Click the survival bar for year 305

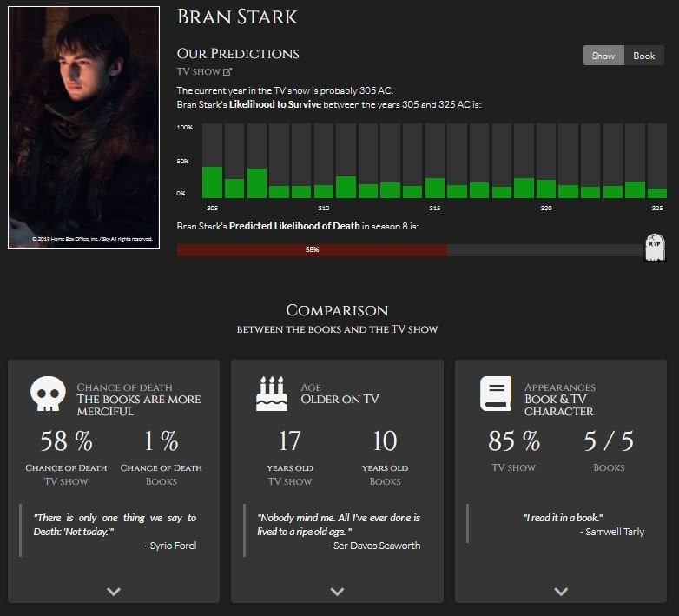pyautogui.click(x=212, y=161)
